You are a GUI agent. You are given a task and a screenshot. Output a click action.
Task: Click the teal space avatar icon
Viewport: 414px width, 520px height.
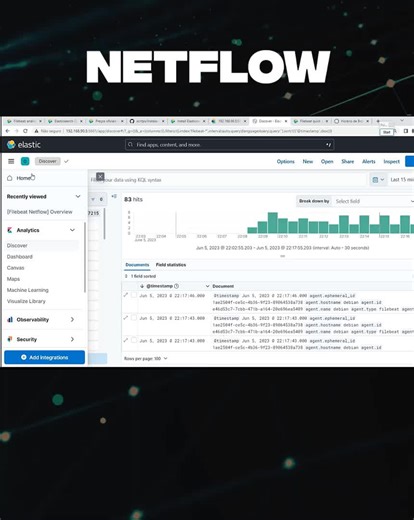[25, 161]
